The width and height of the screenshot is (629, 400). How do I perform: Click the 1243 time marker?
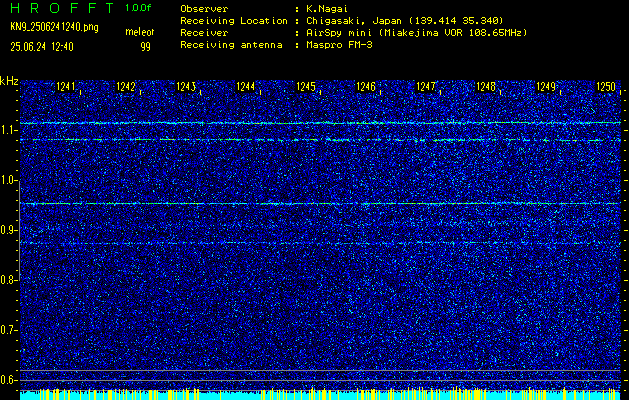[x=186, y=87]
